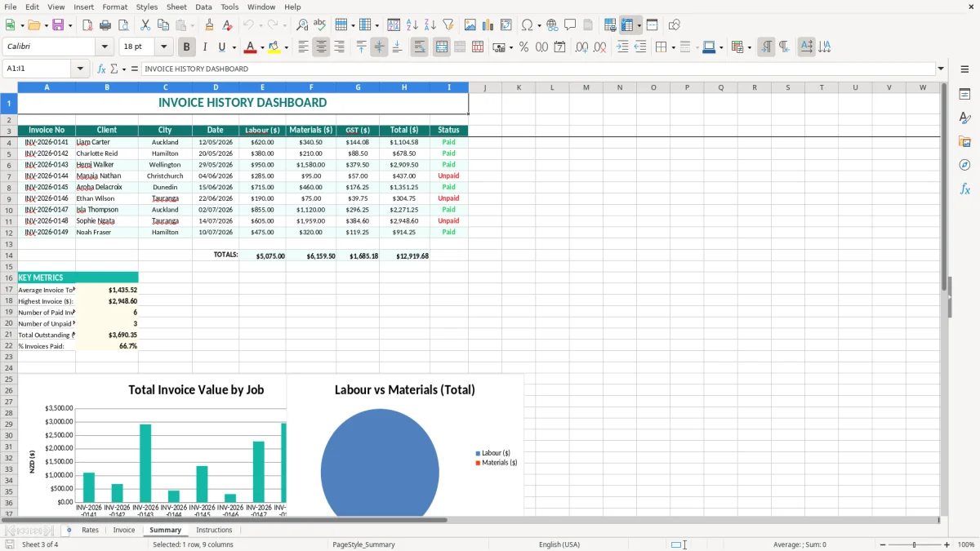980x551 pixels.
Task: Click the Copy icon
Action: click(x=163, y=25)
